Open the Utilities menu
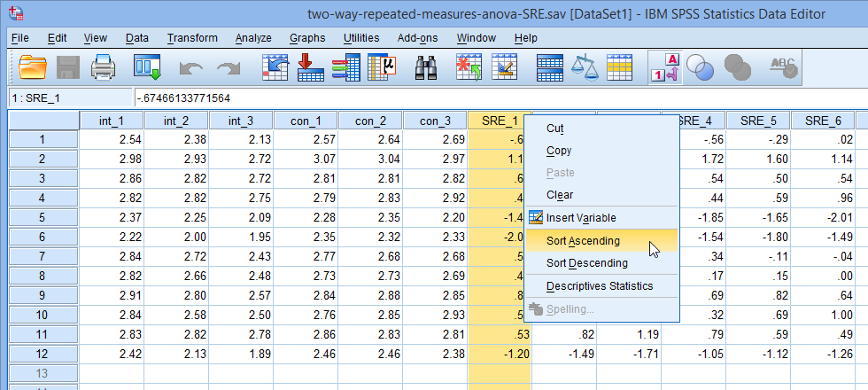The height and width of the screenshot is (390, 868). click(x=361, y=38)
